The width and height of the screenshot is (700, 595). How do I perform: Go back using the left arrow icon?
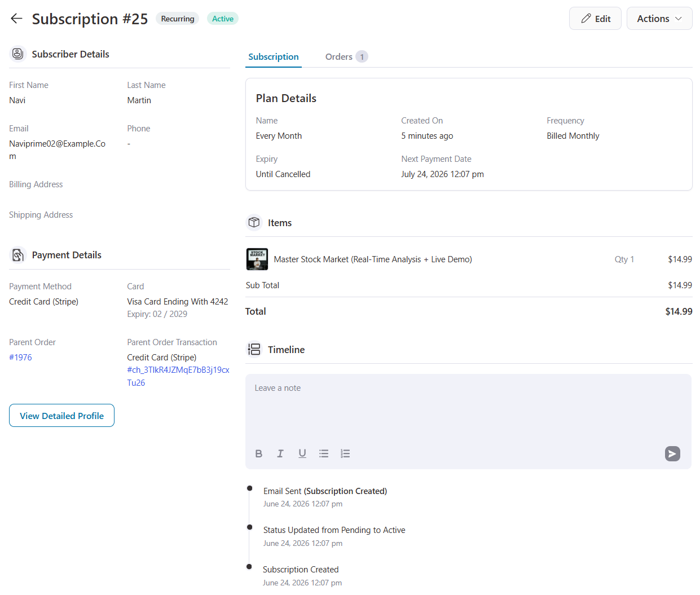[16, 19]
